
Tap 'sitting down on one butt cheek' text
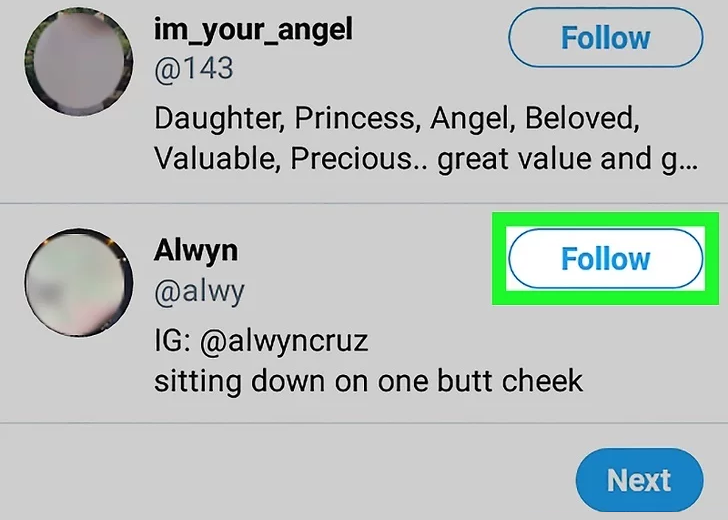click(x=368, y=381)
